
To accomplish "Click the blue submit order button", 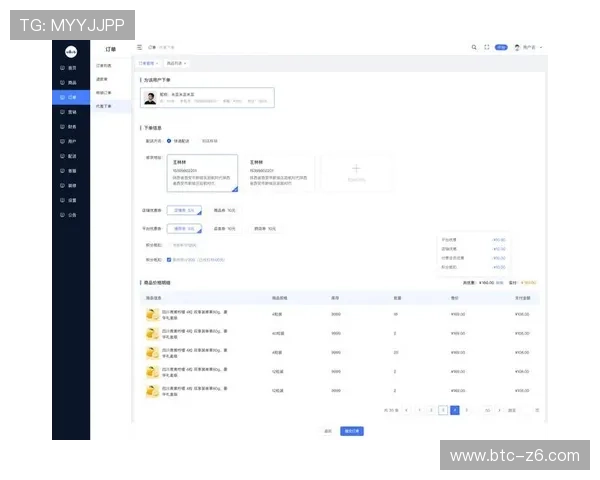I will pos(352,430).
